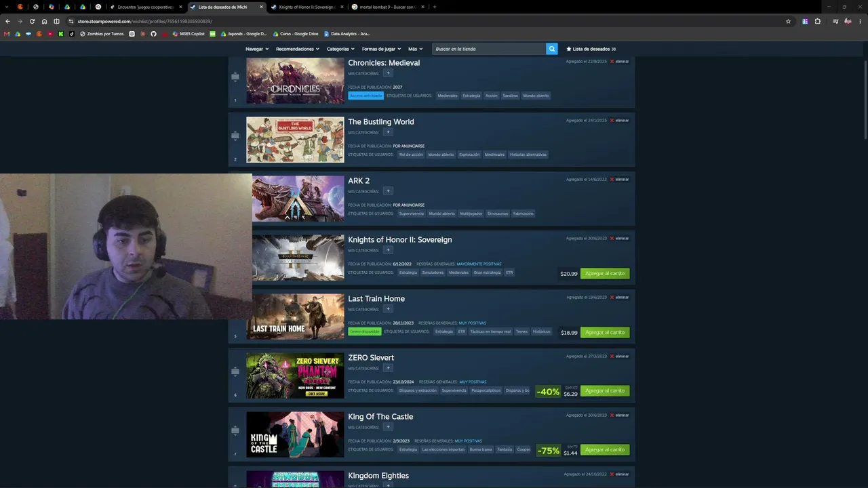Click the Demo disponible badge on Last Train Home
Viewport: 868px width, 488px height.
[365, 331]
